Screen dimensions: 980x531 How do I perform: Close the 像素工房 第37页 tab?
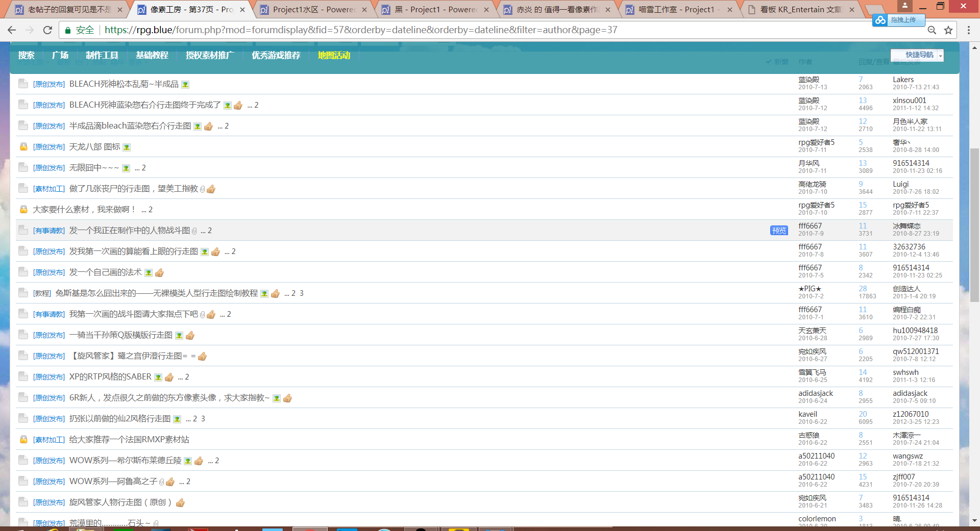click(x=242, y=9)
